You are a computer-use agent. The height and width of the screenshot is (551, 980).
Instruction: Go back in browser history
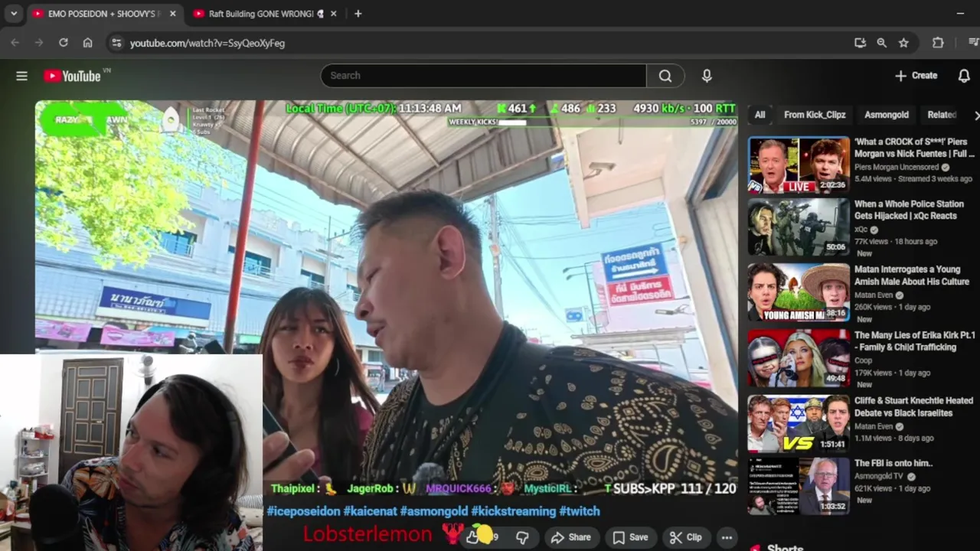click(15, 43)
